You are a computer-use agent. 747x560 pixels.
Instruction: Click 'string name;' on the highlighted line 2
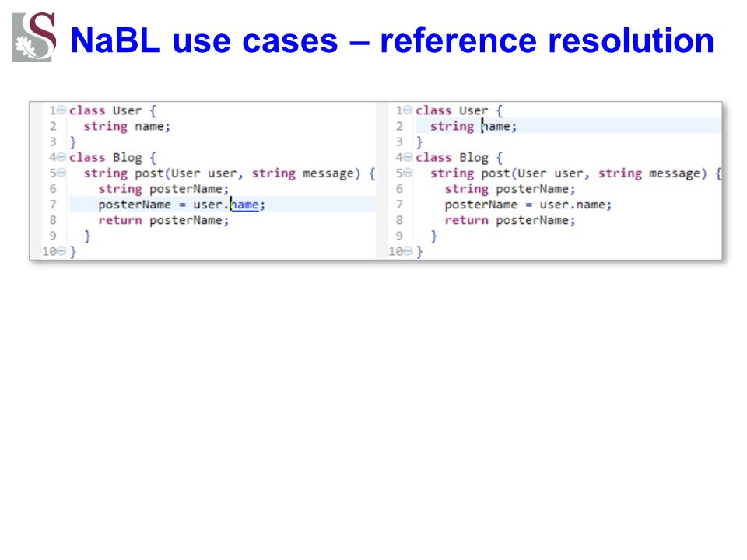(x=474, y=126)
